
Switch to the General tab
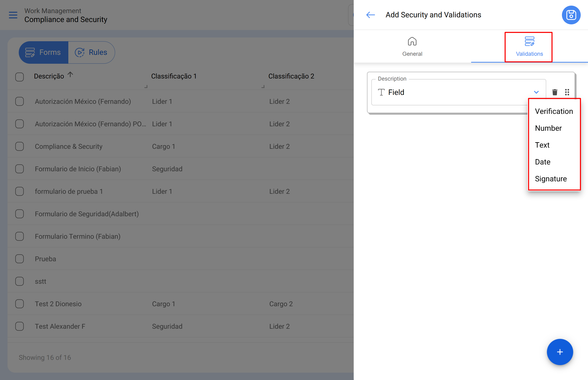coord(412,46)
